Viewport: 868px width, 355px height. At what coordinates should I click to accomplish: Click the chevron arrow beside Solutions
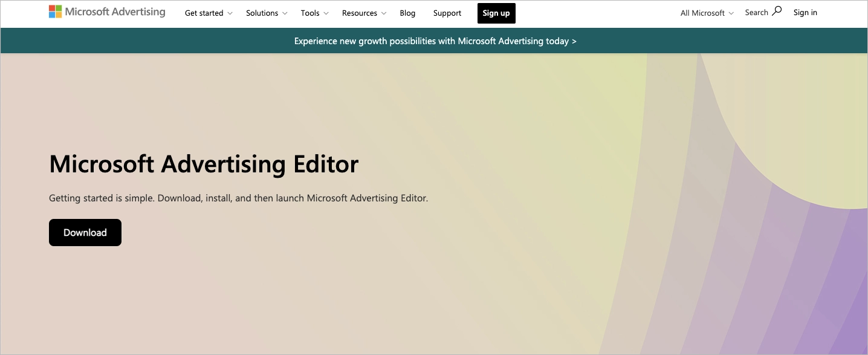(285, 13)
